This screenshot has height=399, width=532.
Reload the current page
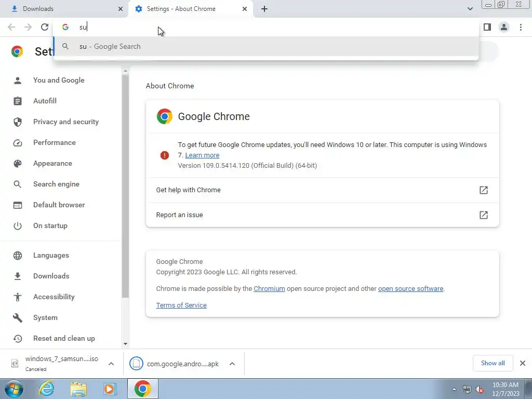coord(45,27)
